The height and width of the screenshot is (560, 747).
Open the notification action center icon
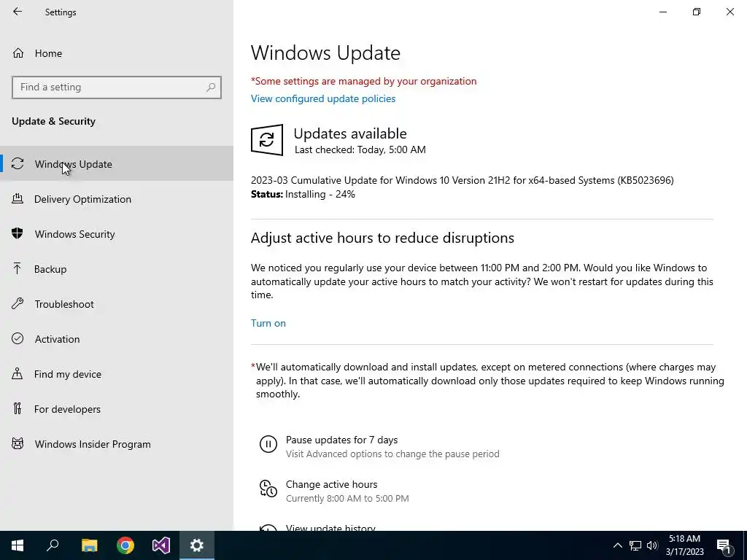pos(724,545)
